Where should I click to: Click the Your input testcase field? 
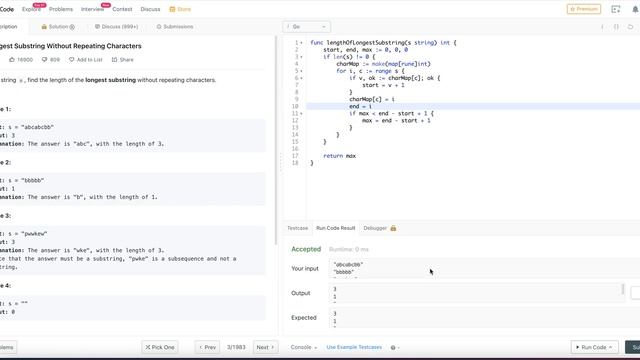click(x=484, y=268)
